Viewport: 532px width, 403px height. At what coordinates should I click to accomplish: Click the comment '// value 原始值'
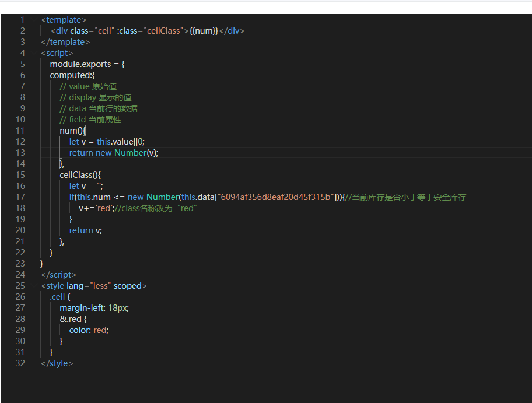(88, 86)
